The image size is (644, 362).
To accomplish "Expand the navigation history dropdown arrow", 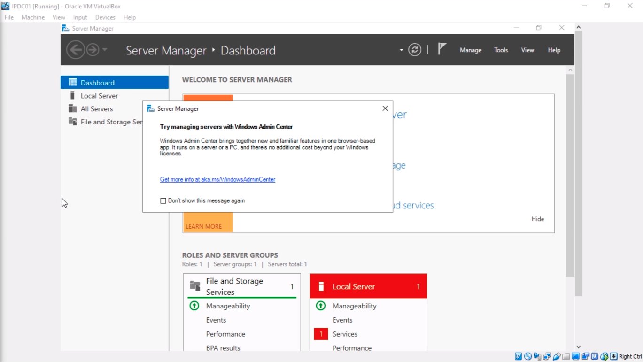I will tap(105, 50).
